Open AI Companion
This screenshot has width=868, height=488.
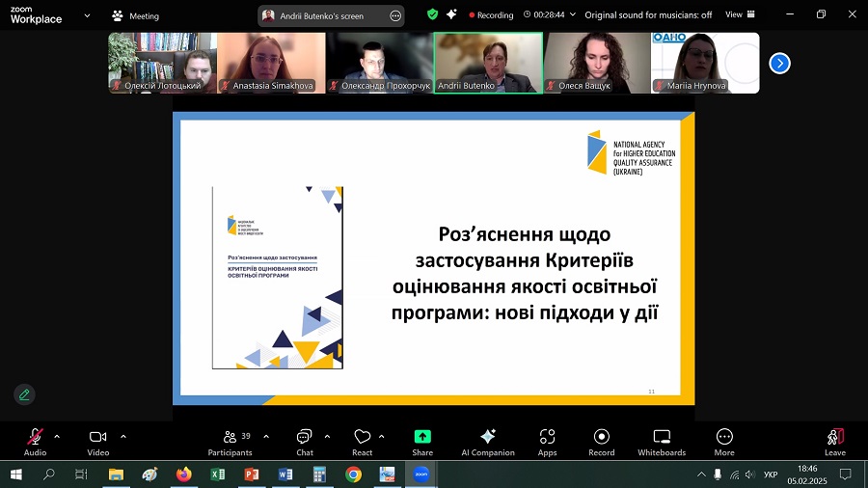488,440
